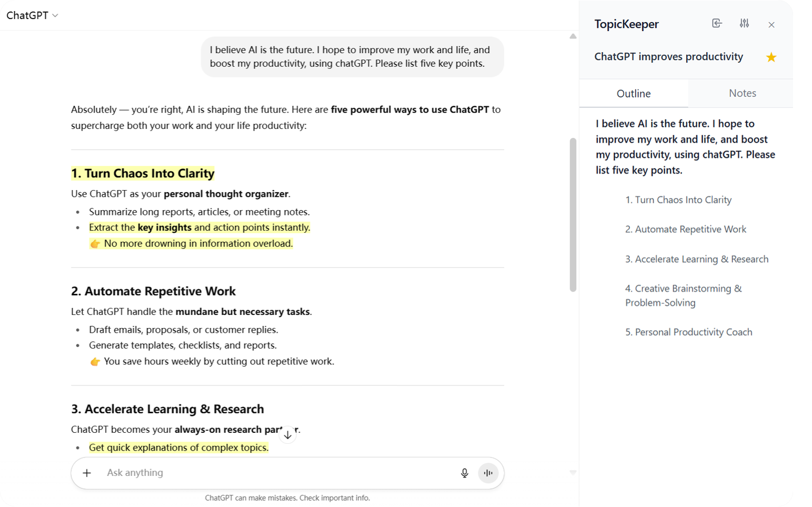The height and width of the screenshot is (507, 812).
Task: Click the heading '1. Turn Chaos Into Clarity'
Action: 143,173
